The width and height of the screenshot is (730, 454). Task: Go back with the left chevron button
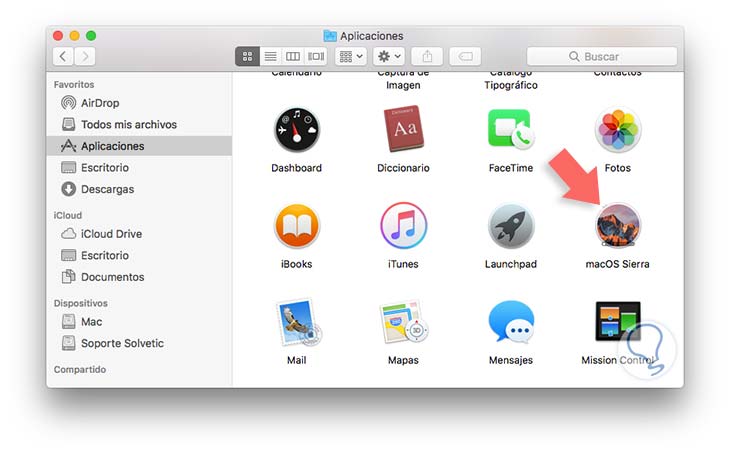click(63, 56)
